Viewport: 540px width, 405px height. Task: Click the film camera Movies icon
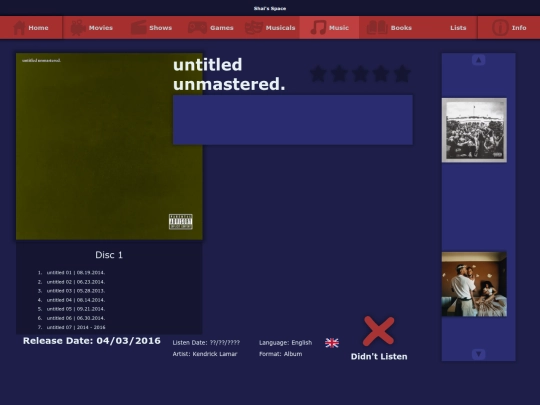tap(78, 28)
